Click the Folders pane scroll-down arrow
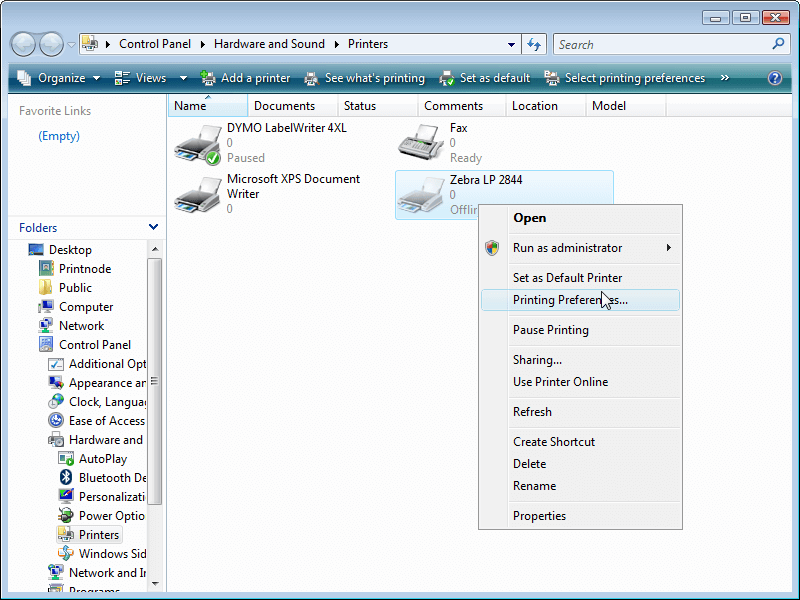 click(x=155, y=583)
